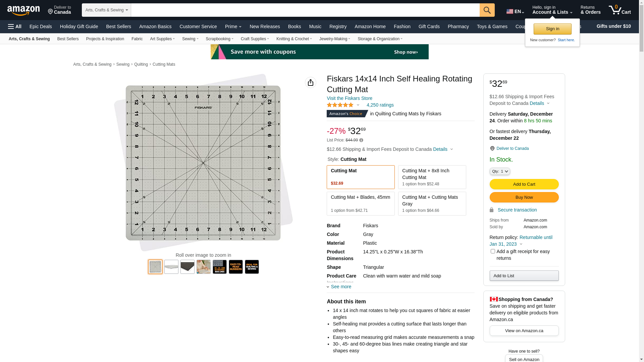Viewport: 644px width, 362px height.
Task: Select the black mat thumbnail image
Action: [x=187, y=267]
